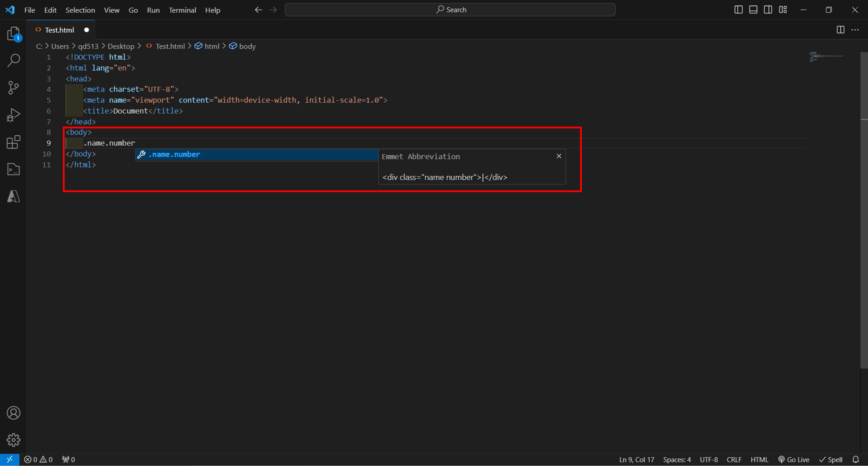Change indentation via Spaces: 4
Image resolution: width=868 pixels, height=466 pixels.
coord(677,459)
